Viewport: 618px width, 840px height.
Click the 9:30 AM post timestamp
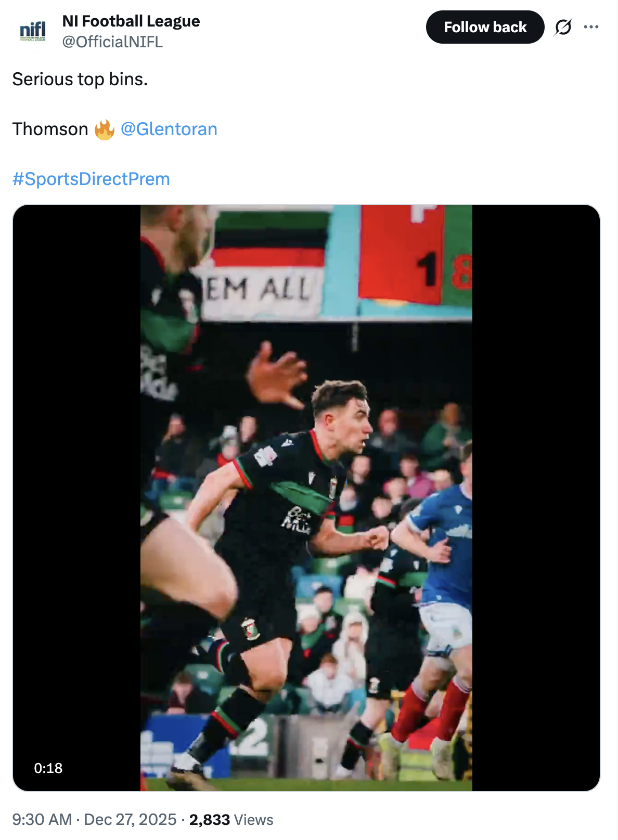click(x=42, y=820)
